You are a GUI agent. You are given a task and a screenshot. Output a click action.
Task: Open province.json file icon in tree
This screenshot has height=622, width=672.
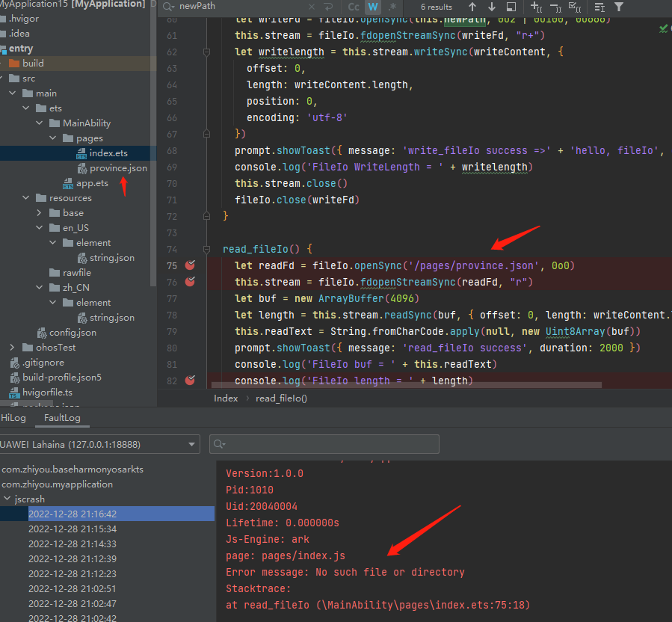tap(82, 168)
